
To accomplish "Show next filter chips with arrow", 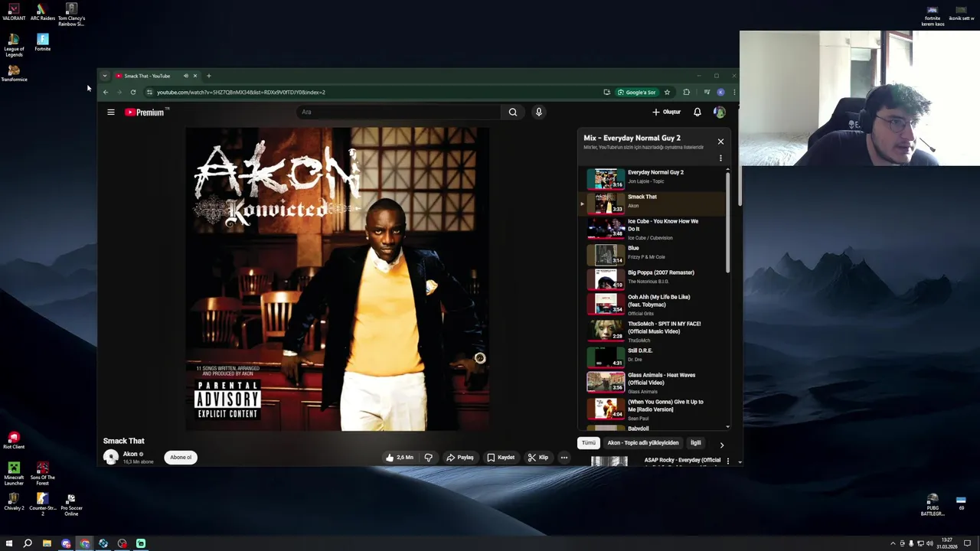I will (722, 445).
